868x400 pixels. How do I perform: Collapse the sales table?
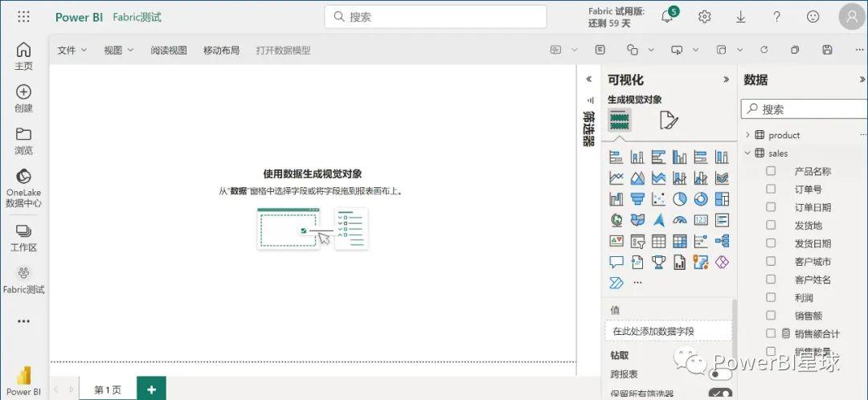pos(747,153)
